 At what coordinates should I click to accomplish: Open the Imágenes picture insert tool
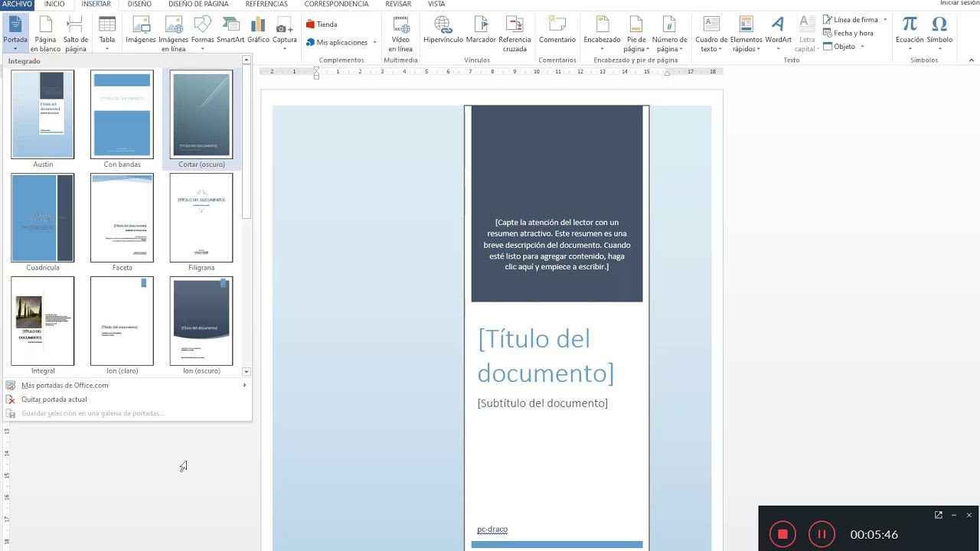coord(141,31)
